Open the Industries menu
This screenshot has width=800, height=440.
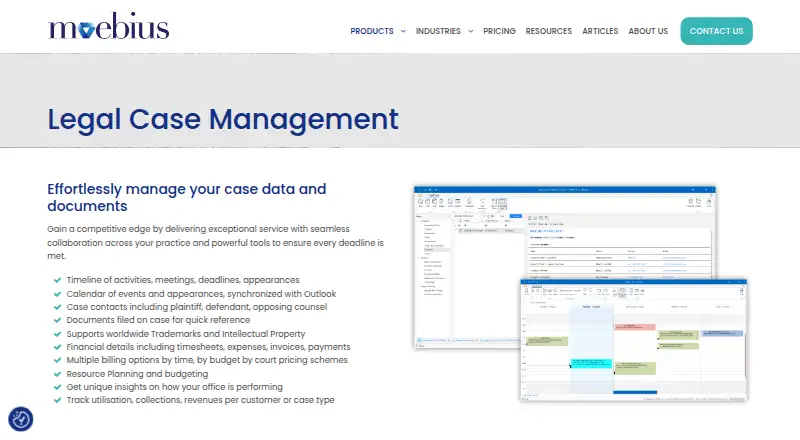[438, 31]
